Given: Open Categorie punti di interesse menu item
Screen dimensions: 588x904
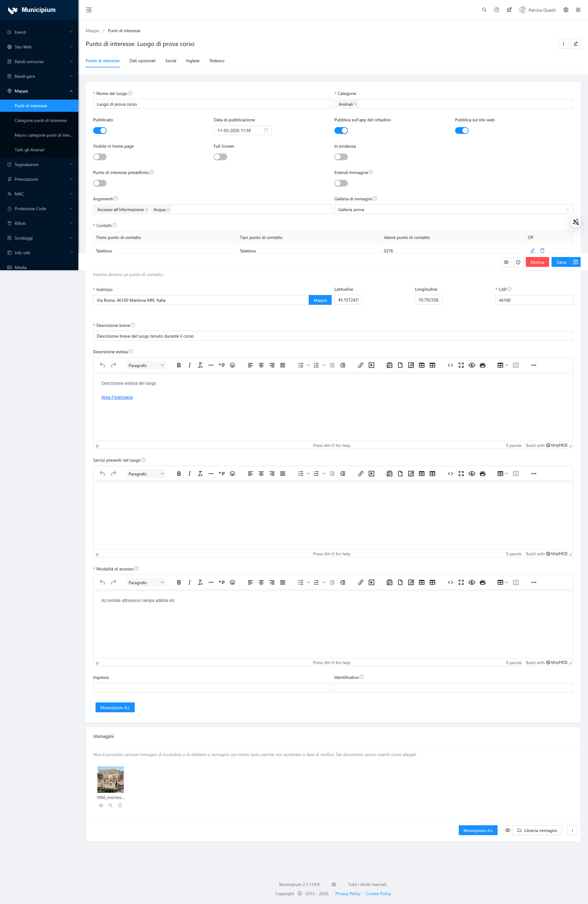Looking at the screenshot, I should click(x=40, y=120).
